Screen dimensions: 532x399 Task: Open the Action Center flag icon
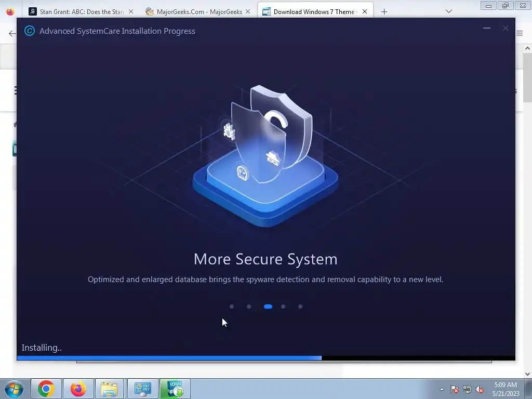(x=455, y=390)
